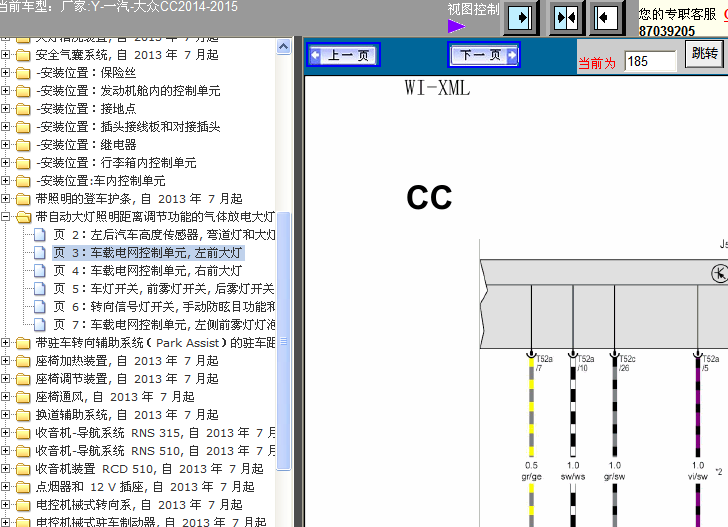The height and width of the screenshot is (527, 728).
Task: Expand the -安装位置：接地点 folder
Action: pos(5,109)
